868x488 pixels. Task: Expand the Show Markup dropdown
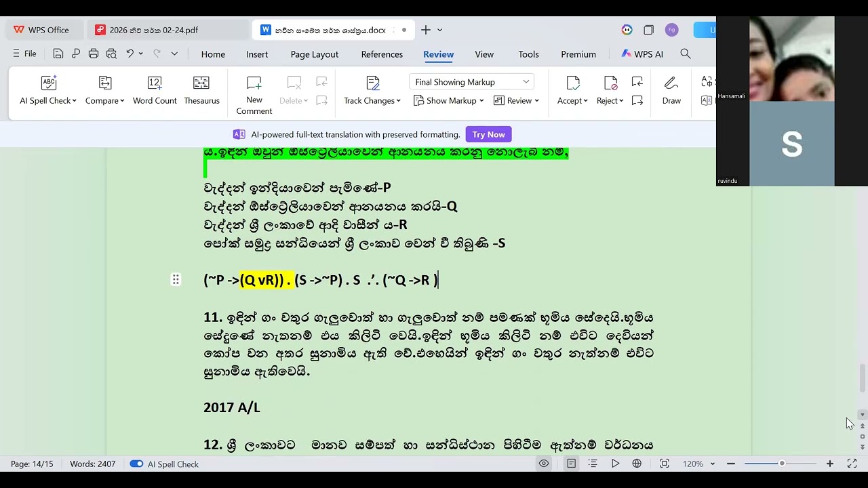481,101
